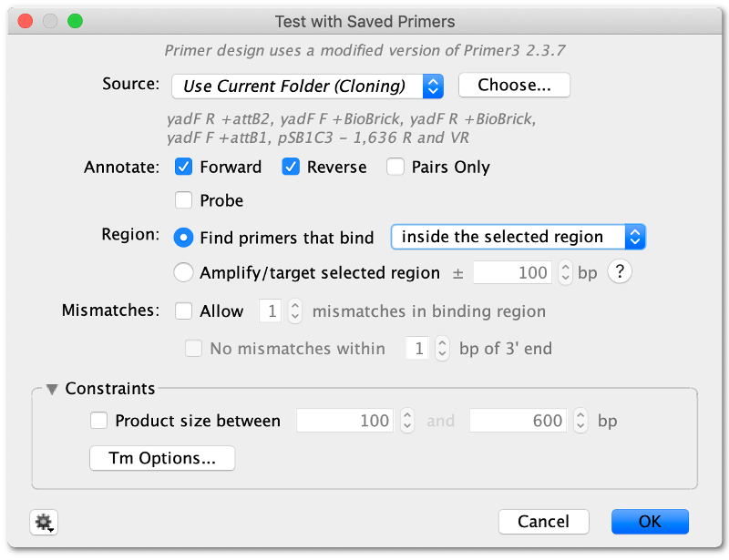Enable the Product size between checkbox
The width and height of the screenshot is (729, 560).
click(99, 421)
